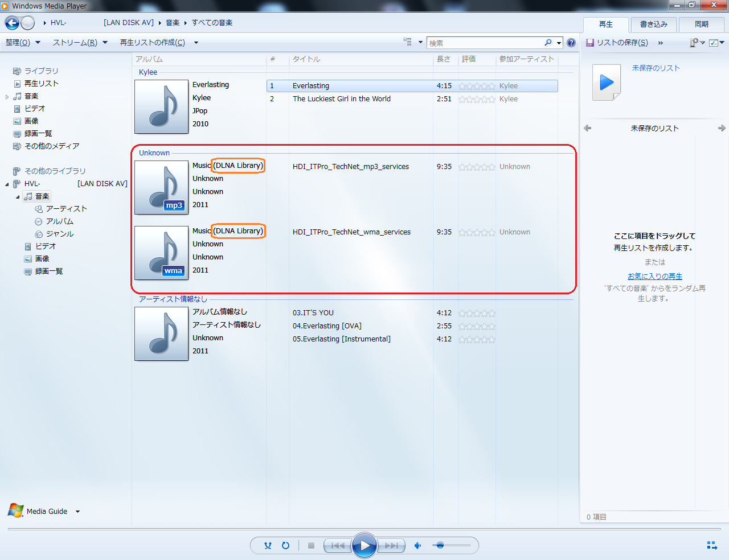Image resolution: width=729 pixels, height=560 pixels.
Task: Open the 整理(O) dropdown menu
Action: tap(23, 43)
